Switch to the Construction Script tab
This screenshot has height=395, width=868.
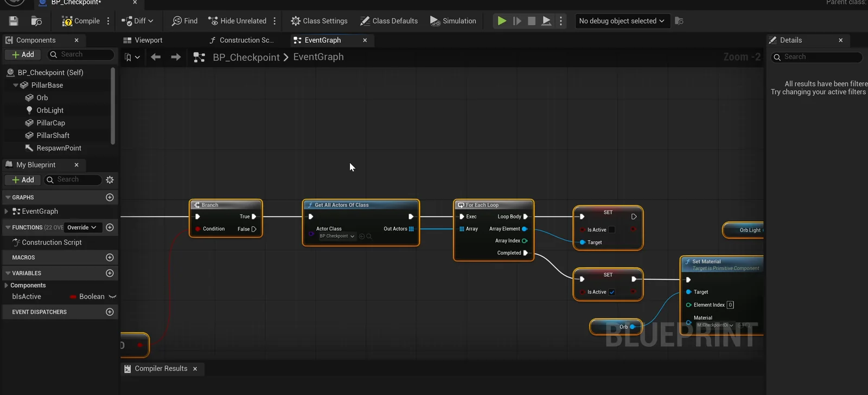point(241,40)
